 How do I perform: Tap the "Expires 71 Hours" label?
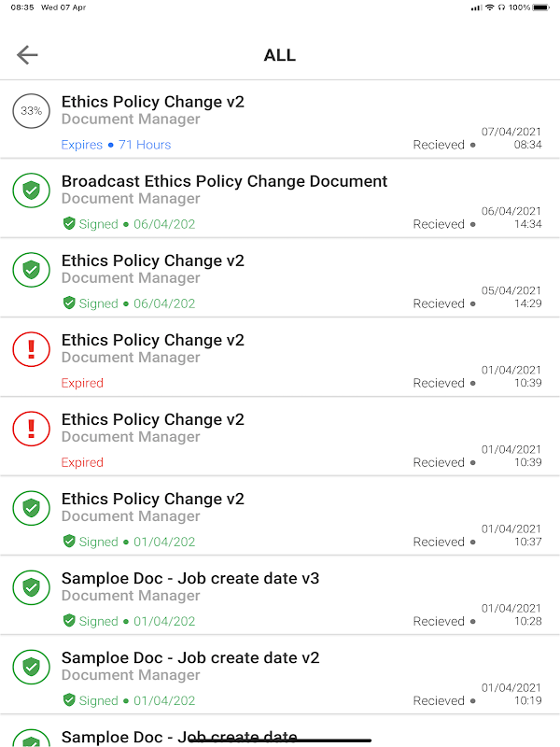(116, 145)
